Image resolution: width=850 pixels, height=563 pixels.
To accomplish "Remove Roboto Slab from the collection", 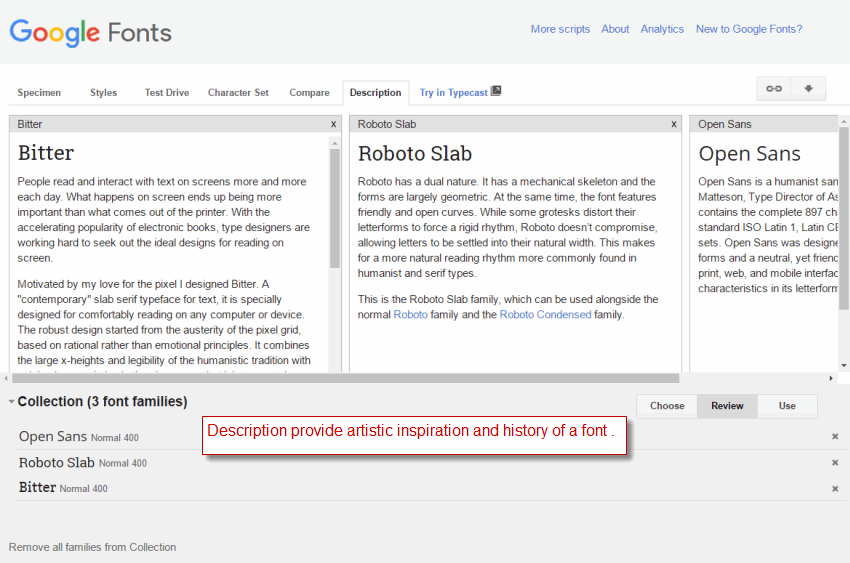I will 835,462.
